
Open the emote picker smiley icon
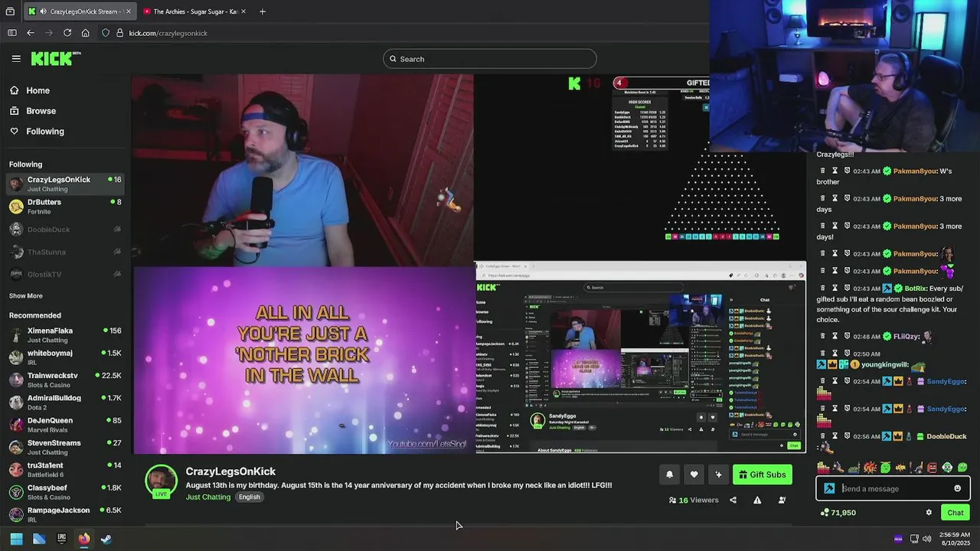pyautogui.click(x=957, y=488)
